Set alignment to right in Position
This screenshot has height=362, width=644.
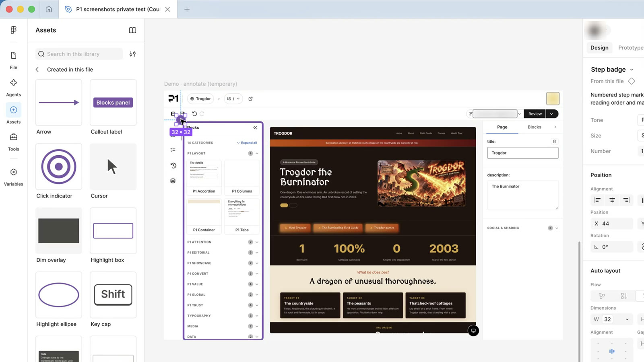(626, 200)
